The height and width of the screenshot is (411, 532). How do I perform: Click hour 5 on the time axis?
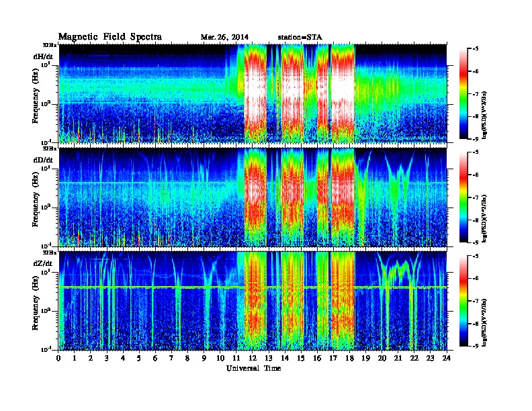click(x=139, y=359)
